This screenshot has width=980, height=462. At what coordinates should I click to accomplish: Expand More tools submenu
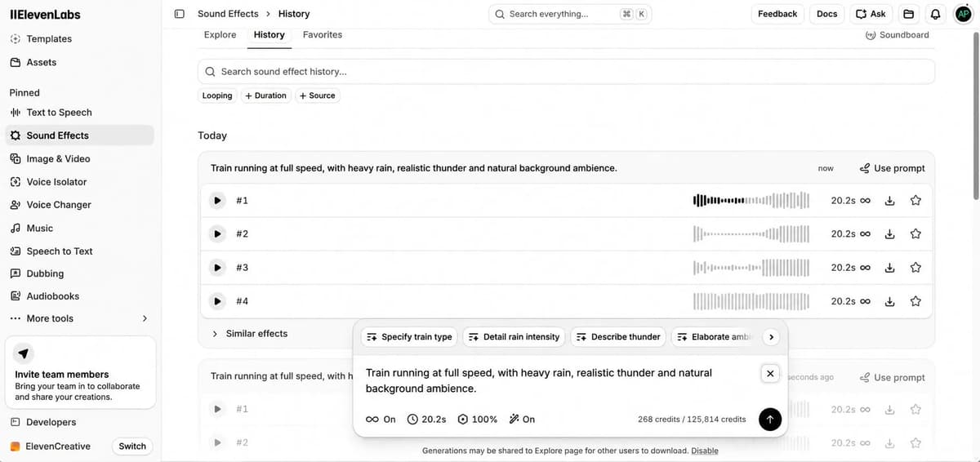point(78,318)
